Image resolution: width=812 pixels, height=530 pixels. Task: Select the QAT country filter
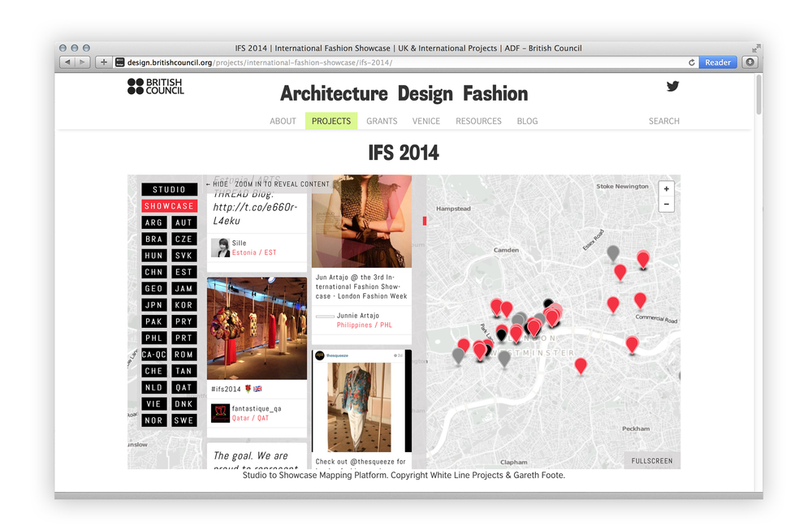(184, 387)
